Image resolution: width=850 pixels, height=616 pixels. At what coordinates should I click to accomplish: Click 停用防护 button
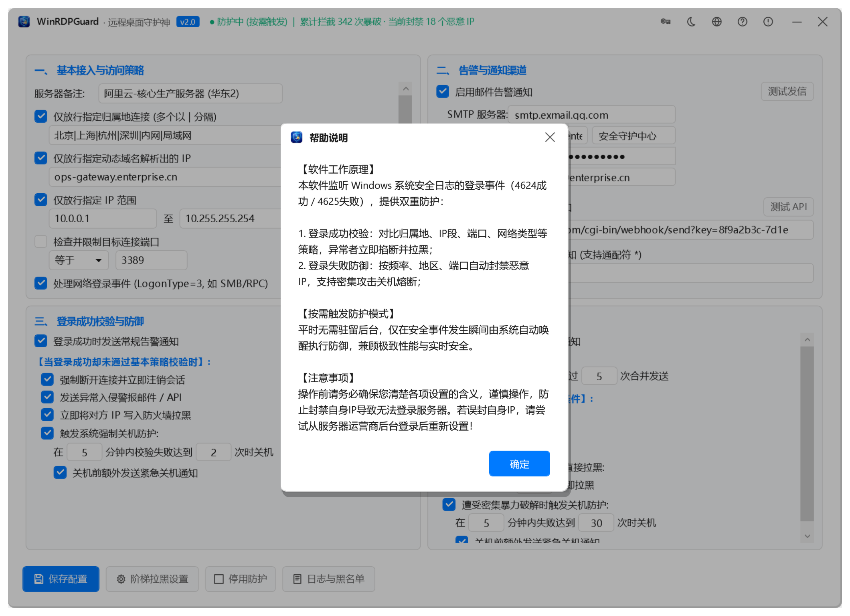tap(241, 579)
